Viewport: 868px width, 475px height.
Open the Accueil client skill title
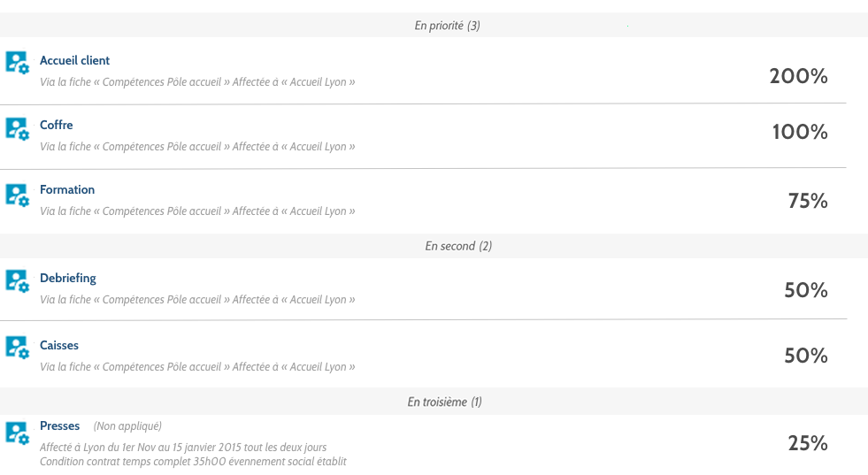pos(74,60)
